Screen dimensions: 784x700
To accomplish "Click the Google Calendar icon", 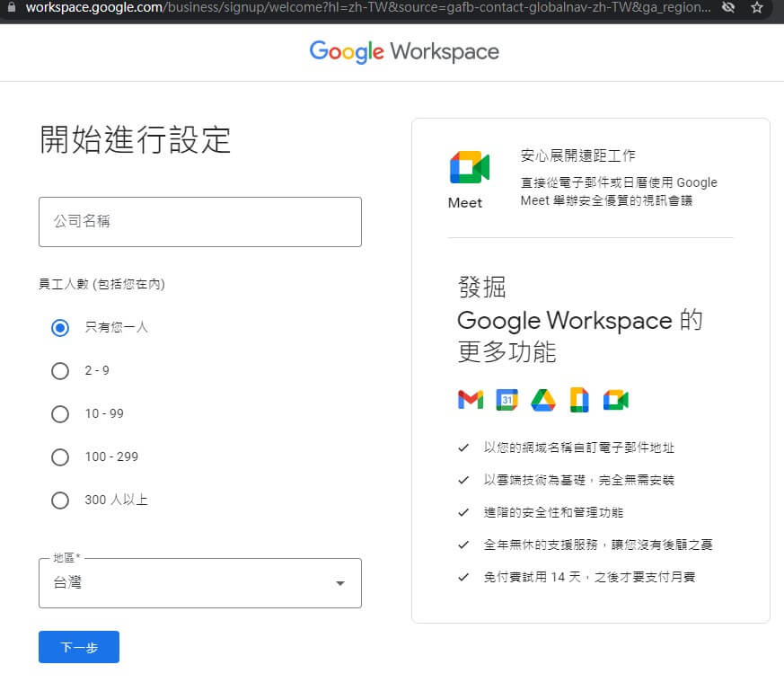I will tap(507, 399).
